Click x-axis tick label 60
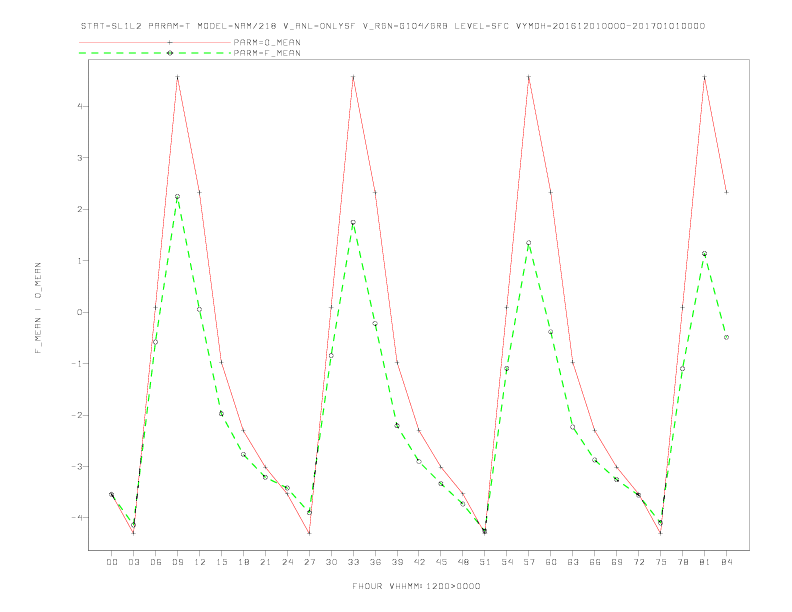 click(551, 562)
